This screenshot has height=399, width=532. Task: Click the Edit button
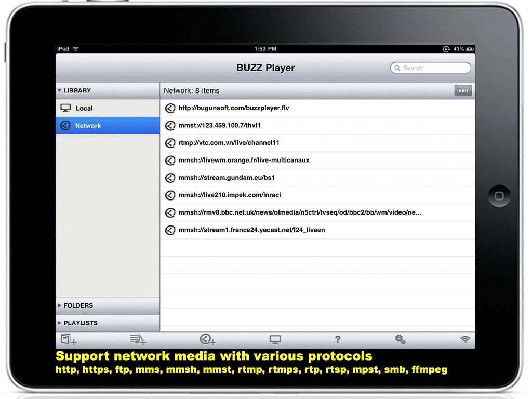click(x=463, y=90)
